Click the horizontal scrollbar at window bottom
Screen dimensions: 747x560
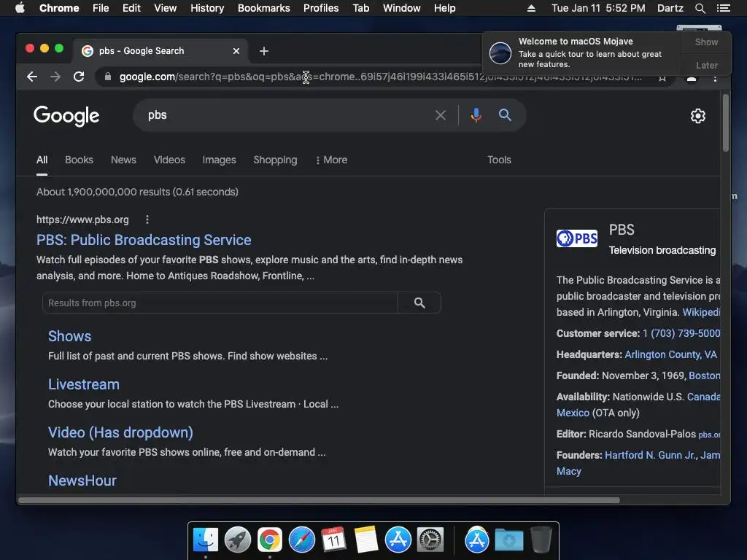pos(320,500)
